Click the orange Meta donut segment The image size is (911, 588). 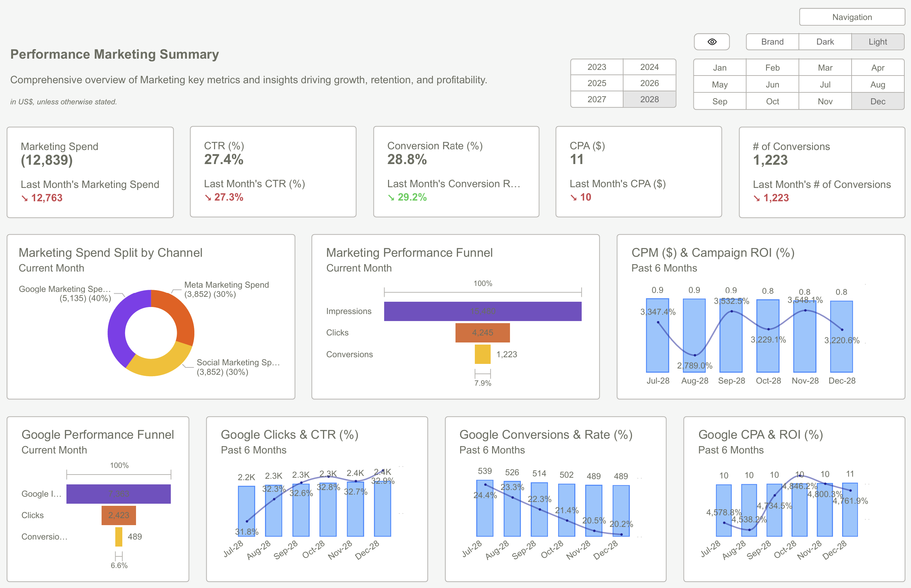(180, 313)
